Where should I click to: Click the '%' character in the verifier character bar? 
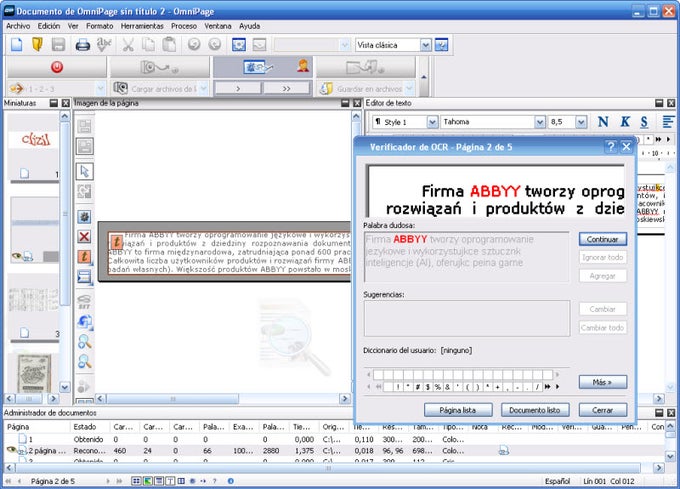[x=438, y=387]
